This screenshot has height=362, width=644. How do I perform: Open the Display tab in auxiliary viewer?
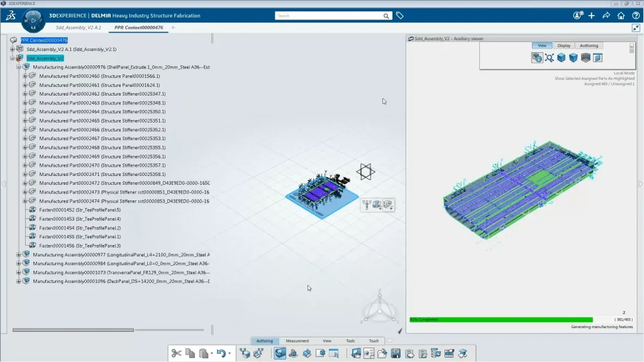pyautogui.click(x=563, y=45)
